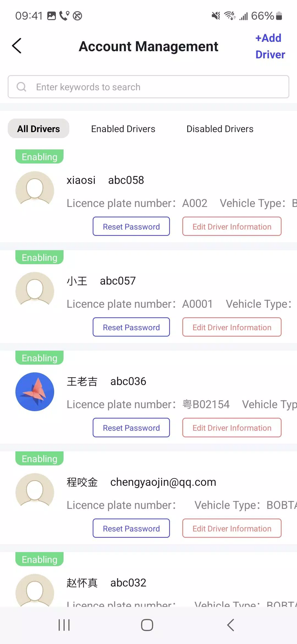
Task: Click the keywords search field
Action: point(110,87)
